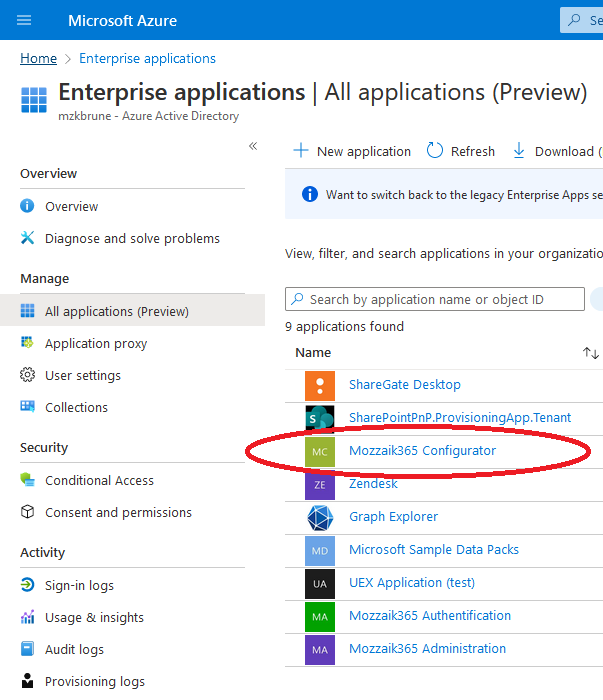The width and height of the screenshot is (603, 700).
Task: Go to Home breadcrumb link
Action: 38,58
